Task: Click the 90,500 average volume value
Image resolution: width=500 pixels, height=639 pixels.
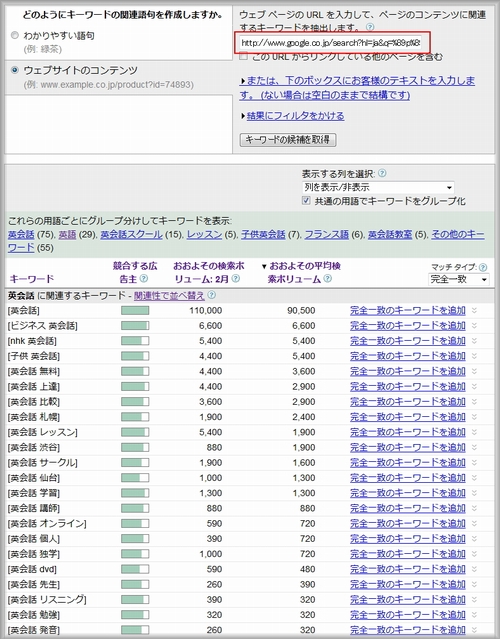Action: click(x=301, y=311)
